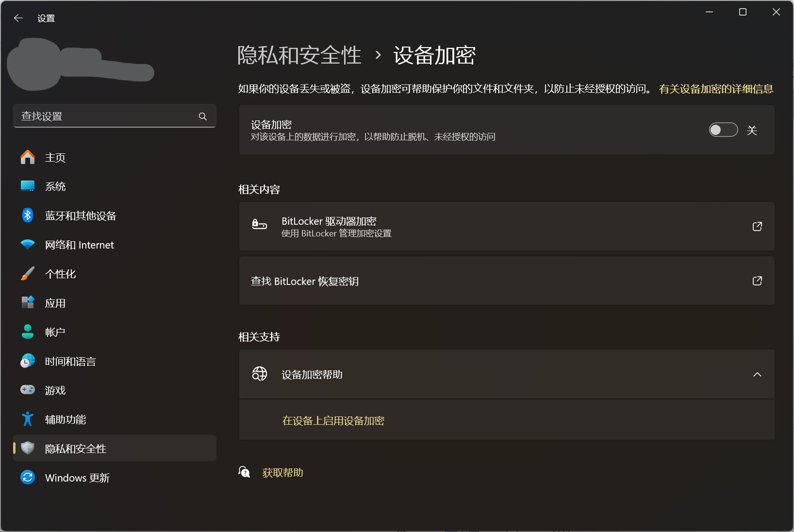Enable the 设备加密 toggle
The width and height of the screenshot is (794, 532).
pyautogui.click(x=723, y=130)
